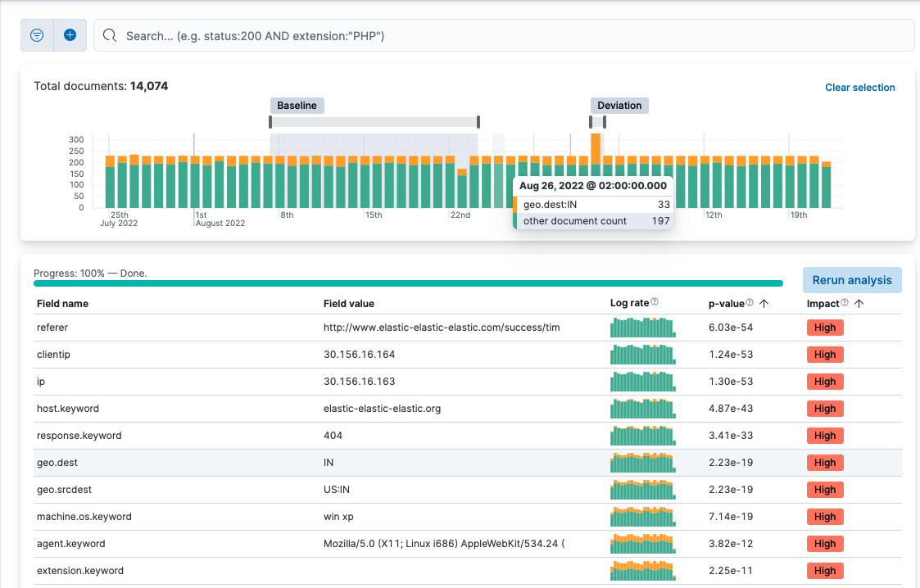Click the Baseline right brush handle

tap(478, 122)
